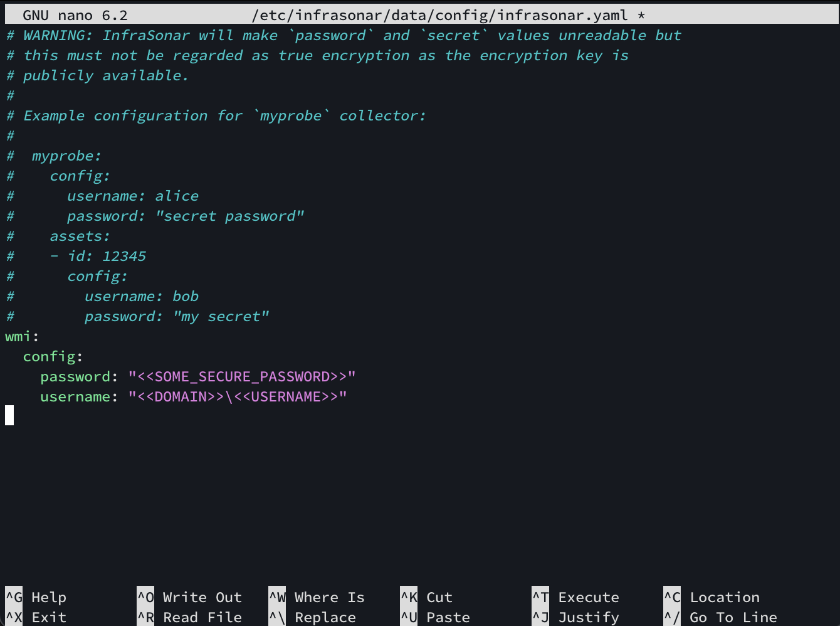Click the ^\ Replace shortcut
The width and height of the screenshot is (840, 626).
point(312,617)
